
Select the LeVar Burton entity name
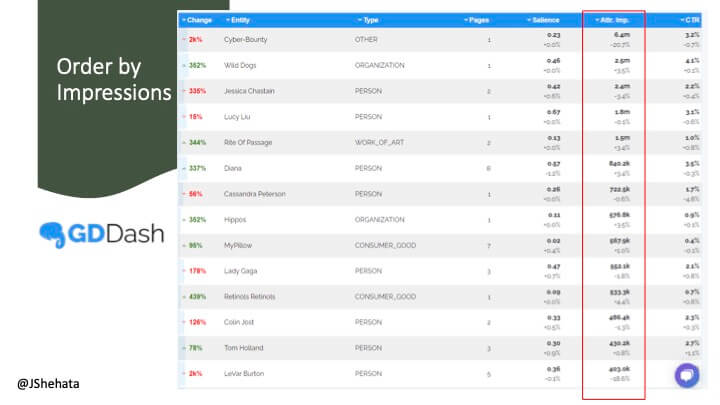[244, 374]
